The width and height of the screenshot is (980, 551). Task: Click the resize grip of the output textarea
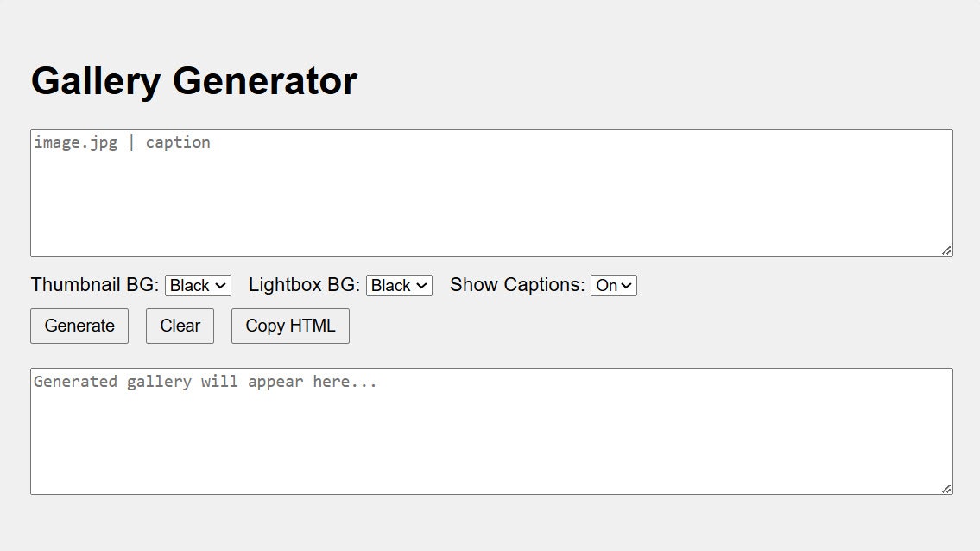click(946, 490)
